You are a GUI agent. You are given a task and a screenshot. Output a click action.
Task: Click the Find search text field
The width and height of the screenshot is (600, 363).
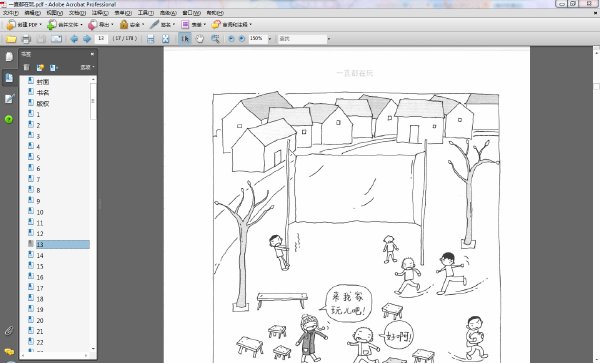click(x=302, y=39)
